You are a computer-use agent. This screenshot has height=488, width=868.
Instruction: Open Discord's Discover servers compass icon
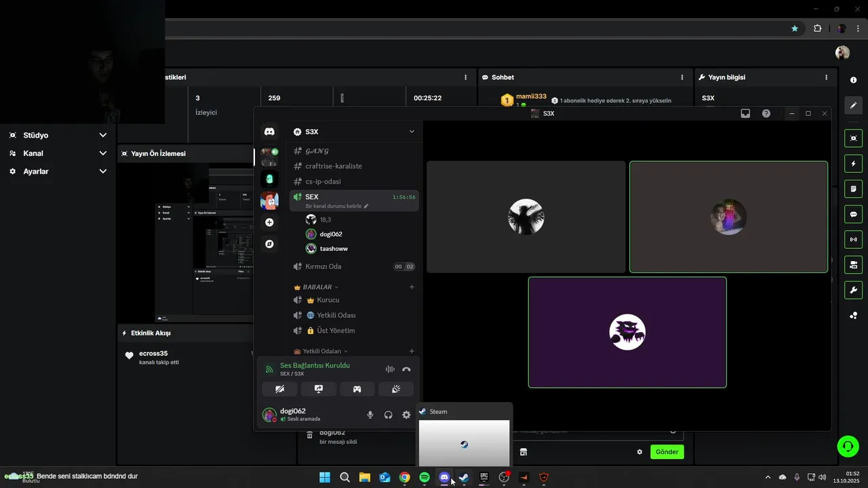[269, 244]
